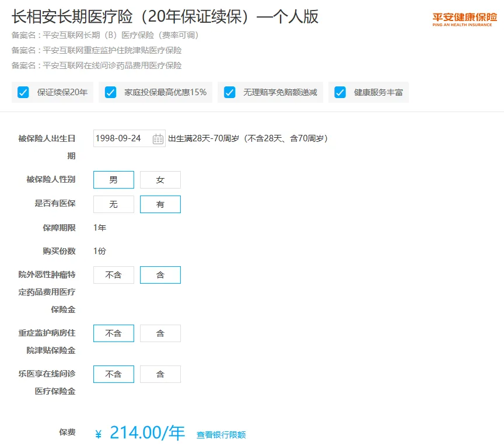
Task: Click the 是否有医保 label
Action: [55, 203]
